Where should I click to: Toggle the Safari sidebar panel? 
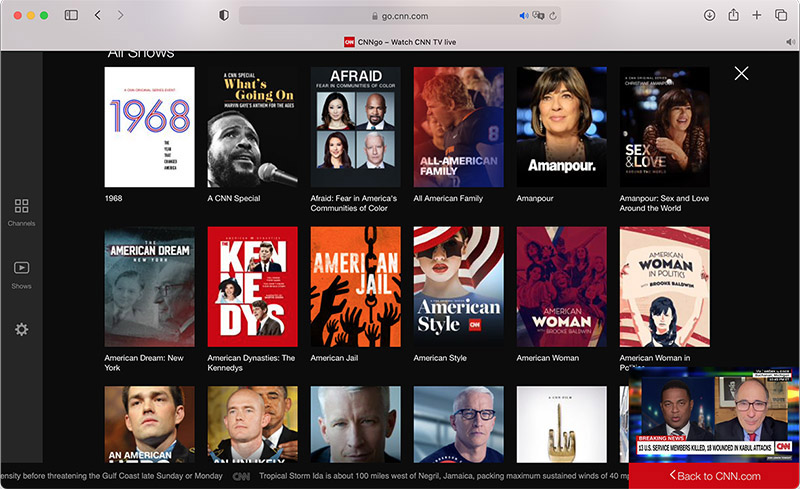tap(71, 15)
